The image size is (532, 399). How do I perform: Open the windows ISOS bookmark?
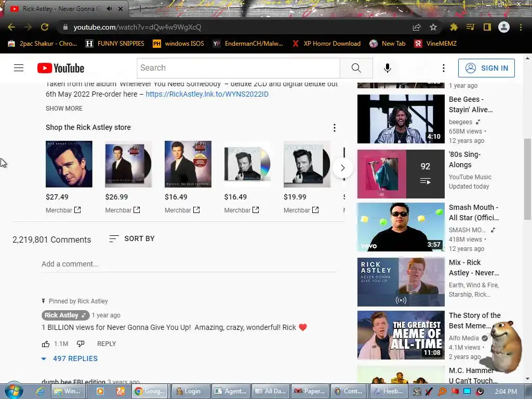click(179, 44)
